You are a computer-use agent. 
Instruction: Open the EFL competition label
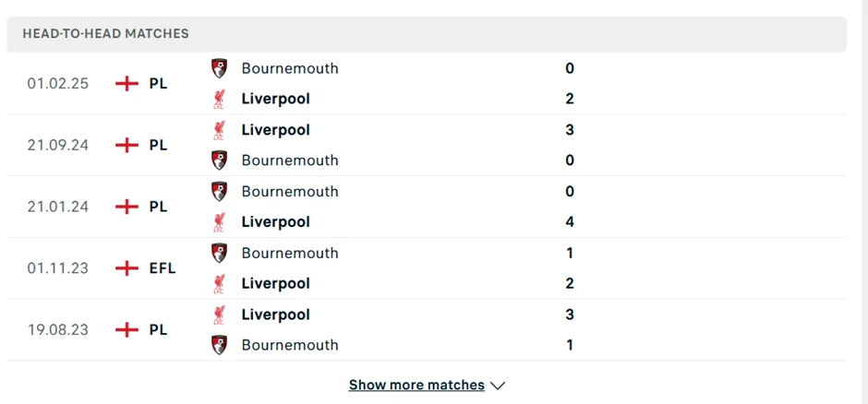[163, 268]
